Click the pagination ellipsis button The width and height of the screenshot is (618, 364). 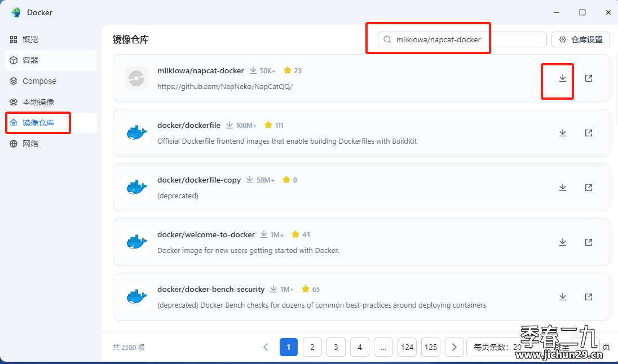click(383, 347)
